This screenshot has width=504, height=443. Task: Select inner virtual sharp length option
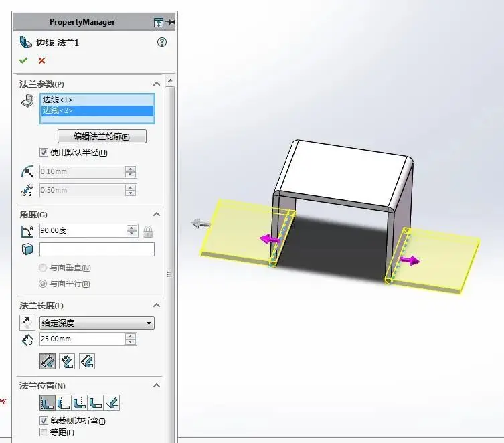(x=67, y=361)
